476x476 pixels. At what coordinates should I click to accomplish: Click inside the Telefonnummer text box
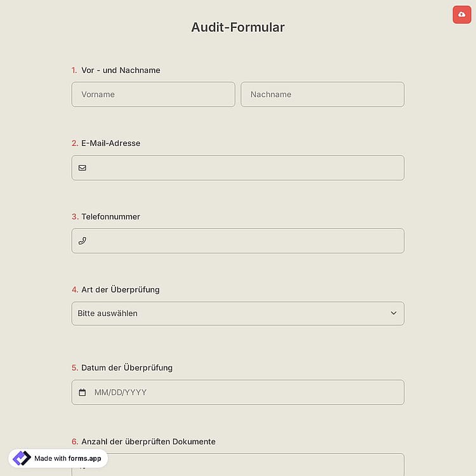coord(238,241)
